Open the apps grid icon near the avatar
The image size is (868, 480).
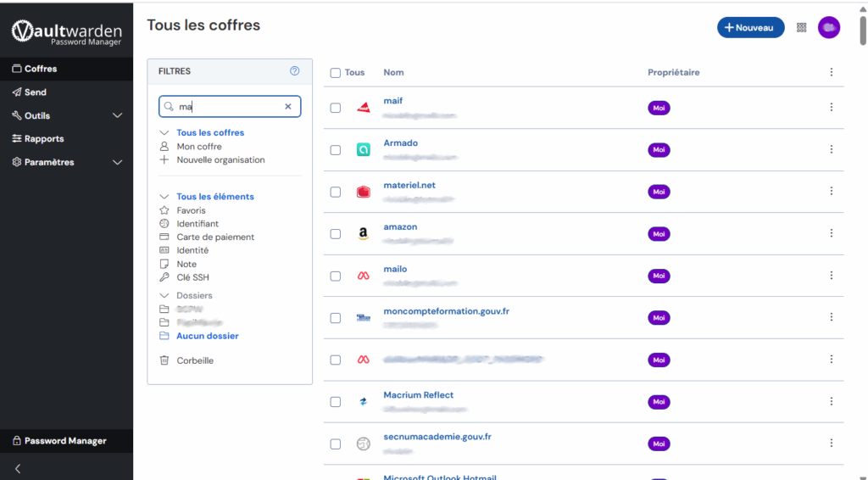[802, 28]
